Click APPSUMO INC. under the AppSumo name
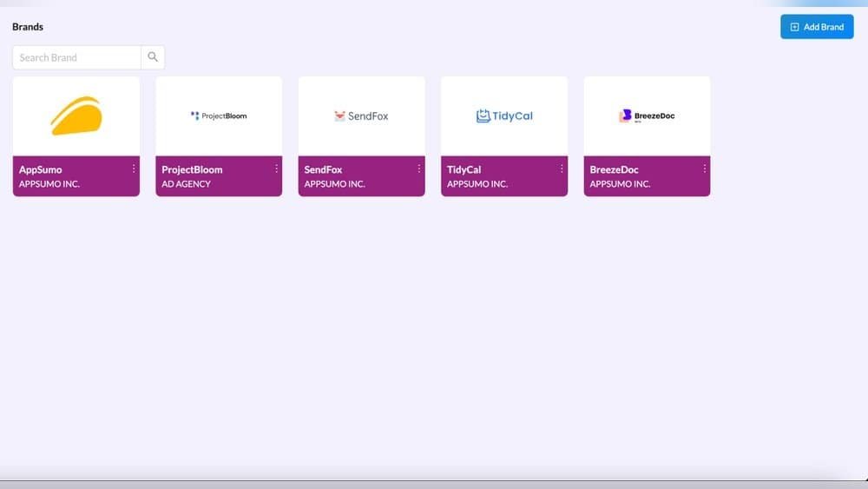Image resolution: width=868 pixels, height=489 pixels. pos(49,184)
